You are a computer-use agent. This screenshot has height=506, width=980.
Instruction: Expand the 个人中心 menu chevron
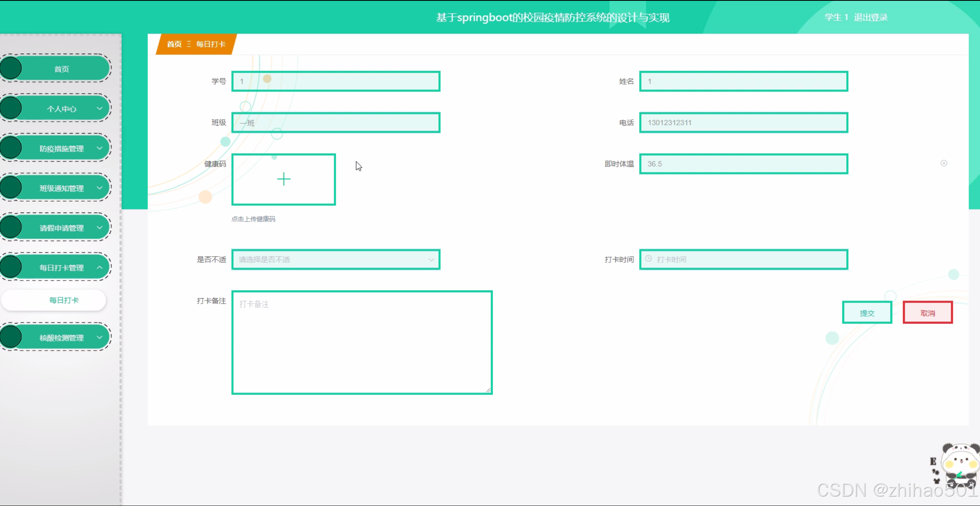[x=99, y=108]
